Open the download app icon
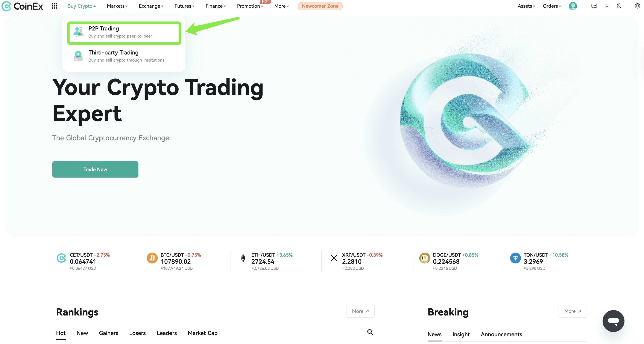Viewport: 644px width, 344px height. tap(607, 6)
